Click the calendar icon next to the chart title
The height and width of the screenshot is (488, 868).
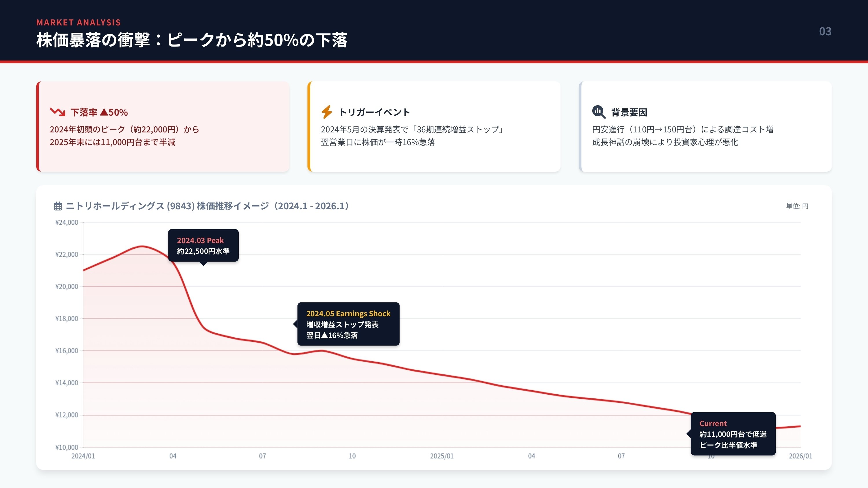pos(58,206)
